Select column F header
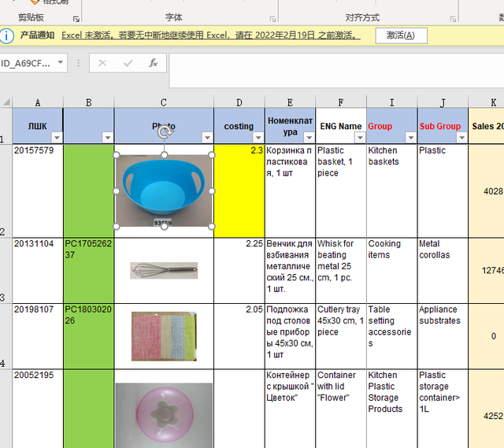This screenshot has height=448, width=504. [341, 102]
